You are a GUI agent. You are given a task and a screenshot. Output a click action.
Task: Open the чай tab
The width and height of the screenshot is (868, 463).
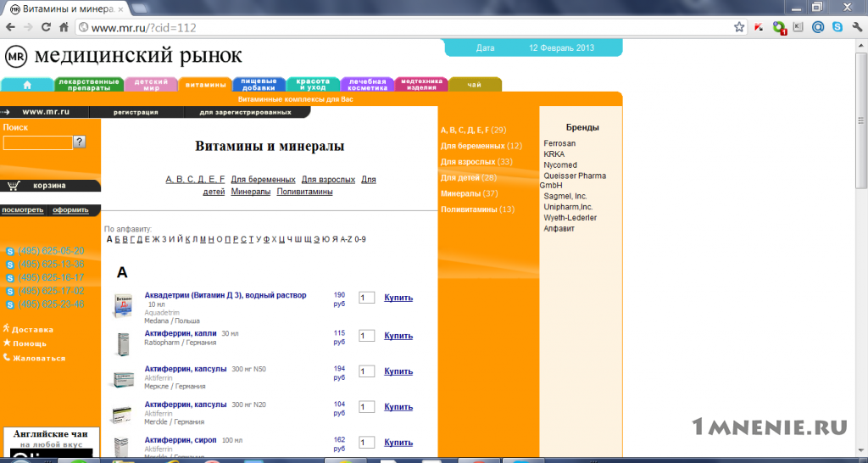click(x=475, y=85)
